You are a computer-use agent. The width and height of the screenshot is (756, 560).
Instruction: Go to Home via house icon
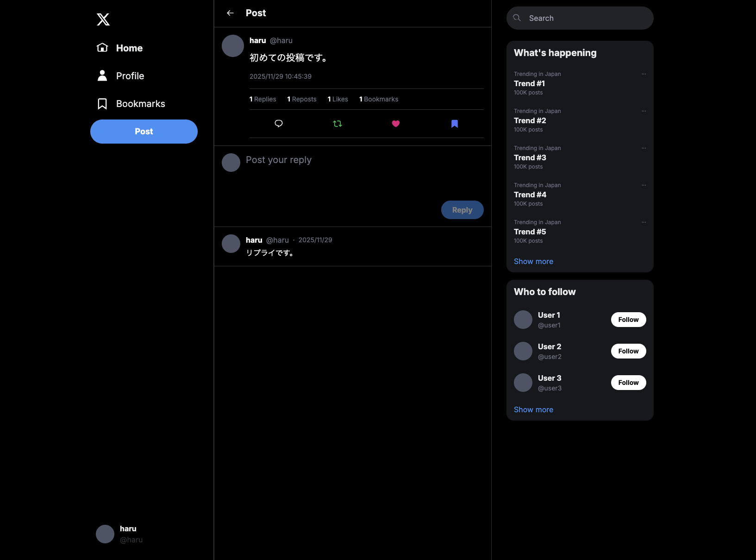coord(102,48)
